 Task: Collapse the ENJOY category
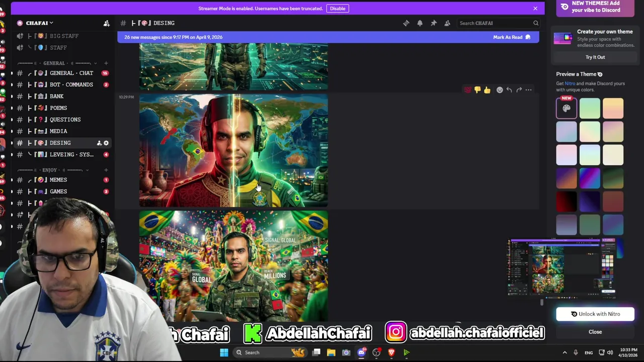(x=50, y=170)
